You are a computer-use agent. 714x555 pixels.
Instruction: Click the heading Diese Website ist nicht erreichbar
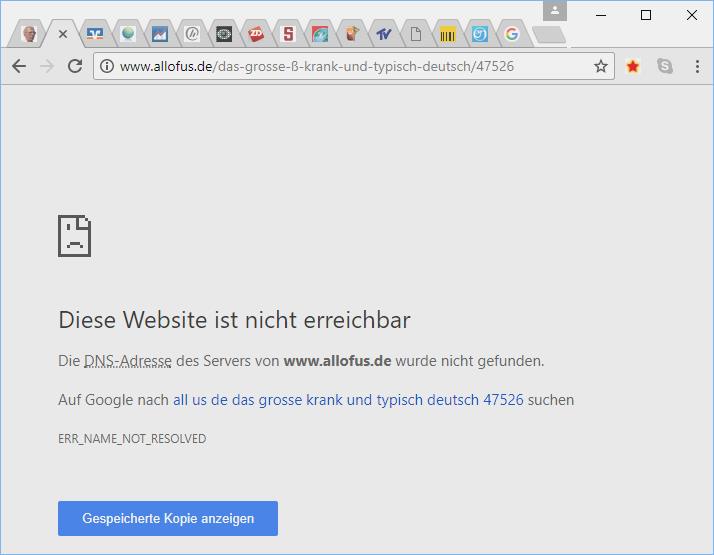(235, 320)
